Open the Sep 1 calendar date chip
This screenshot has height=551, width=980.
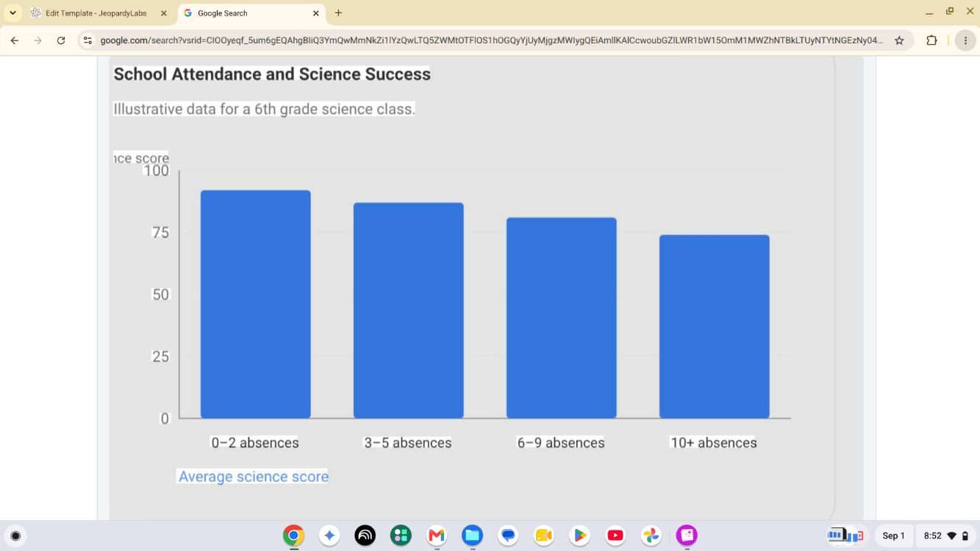point(893,536)
